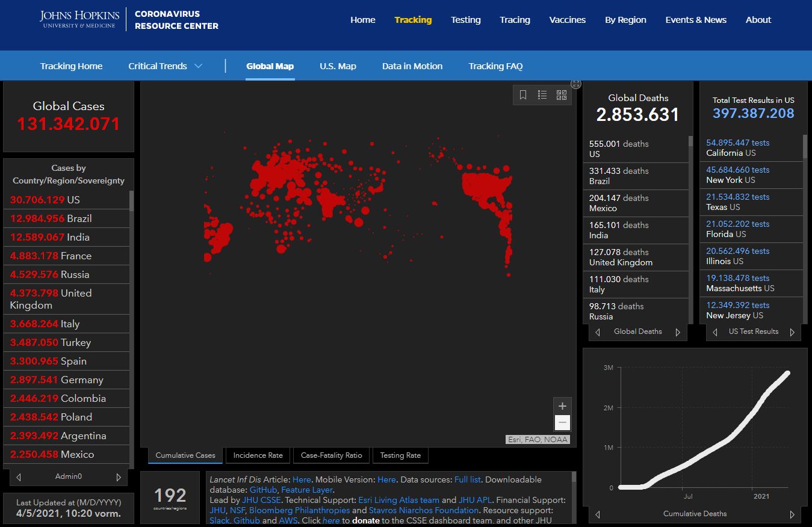Open the basemap gallery grid icon
This screenshot has height=527, width=812.
click(562, 95)
